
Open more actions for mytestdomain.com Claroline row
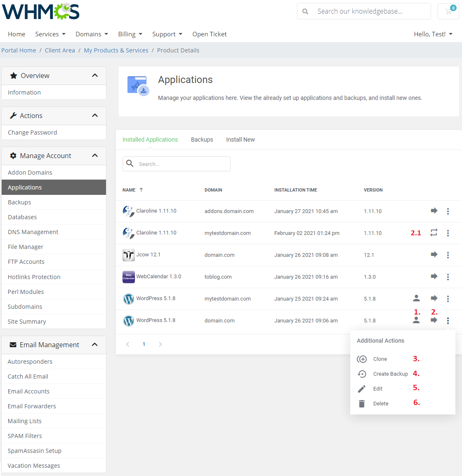click(x=448, y=233)
